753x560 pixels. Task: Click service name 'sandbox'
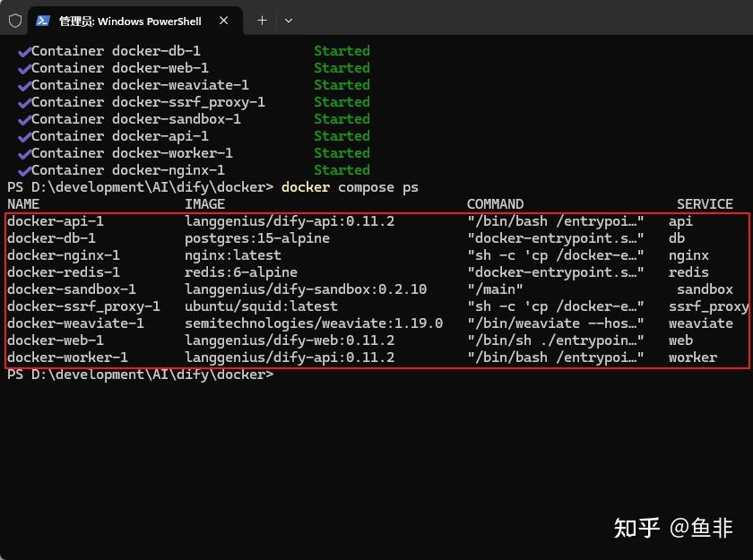[705, 289]
